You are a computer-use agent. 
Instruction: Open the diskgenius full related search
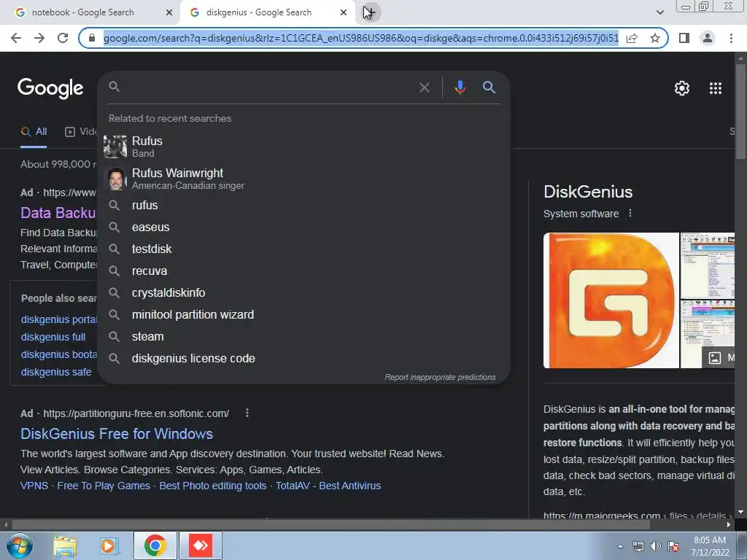tap(53, 337)
